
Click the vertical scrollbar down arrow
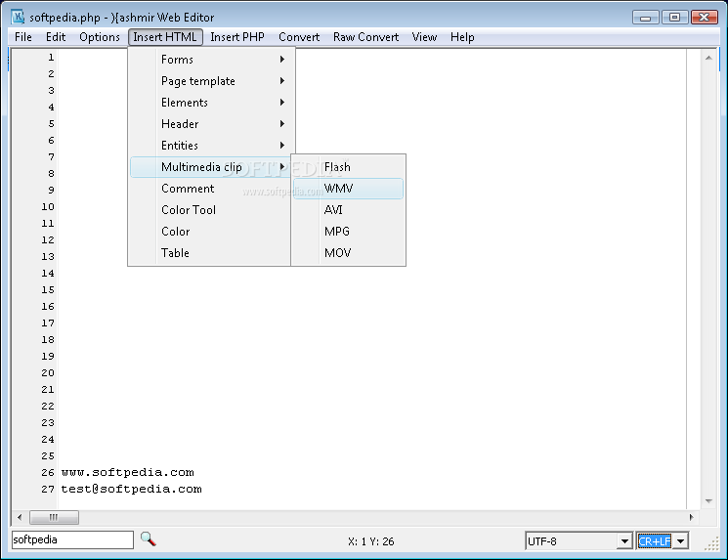[708, 501]
